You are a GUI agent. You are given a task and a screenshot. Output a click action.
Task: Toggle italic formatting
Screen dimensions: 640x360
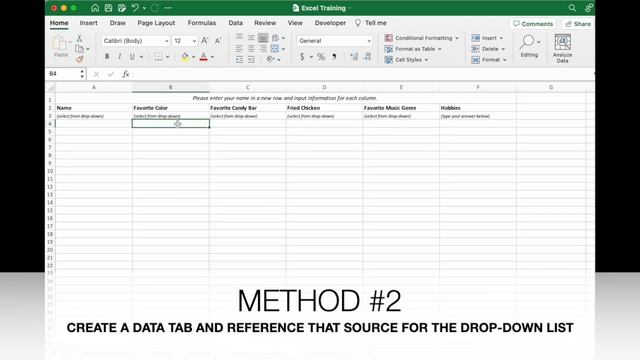120,57
